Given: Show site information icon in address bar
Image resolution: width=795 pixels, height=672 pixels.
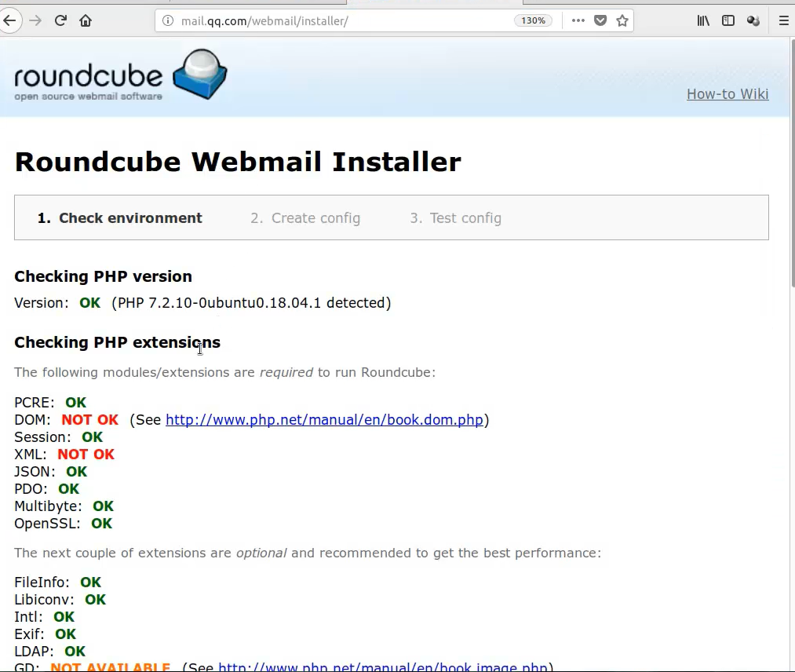Looking at the screenshot, I should 168,20.
